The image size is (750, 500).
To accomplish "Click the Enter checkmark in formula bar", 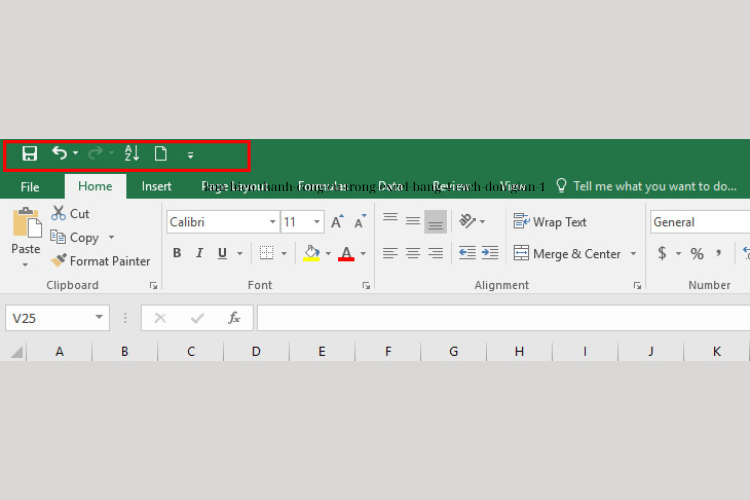I will pyautogui.click(x=197, y=318).
